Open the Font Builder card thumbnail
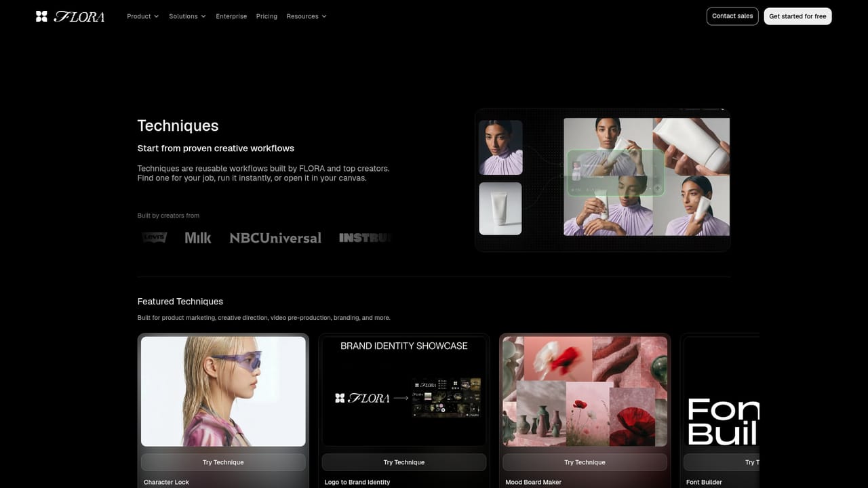This screenshot has width=868, height=488. coord(722,392)
